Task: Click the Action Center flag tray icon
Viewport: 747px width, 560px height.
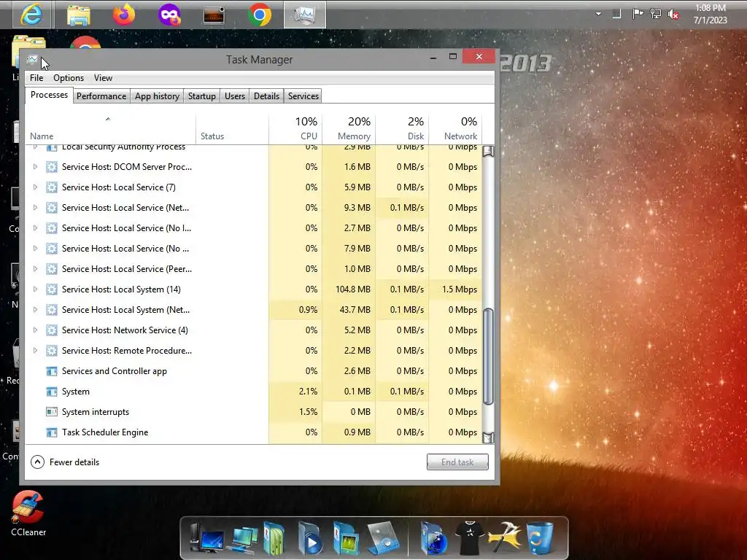Action: coord(637,14)
